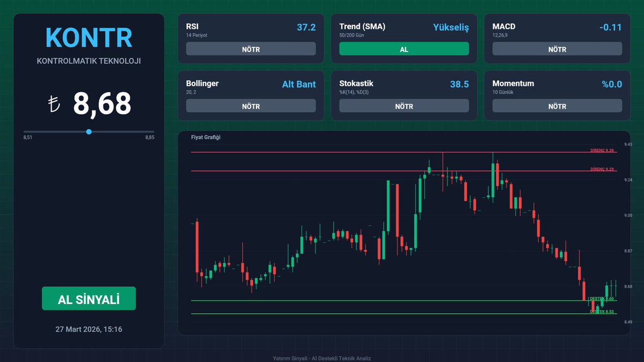This screenshot has width=644, height=362.
Task: Click the 27 Mart 2026, 15:16 timestamp
Action: (89, 329)
